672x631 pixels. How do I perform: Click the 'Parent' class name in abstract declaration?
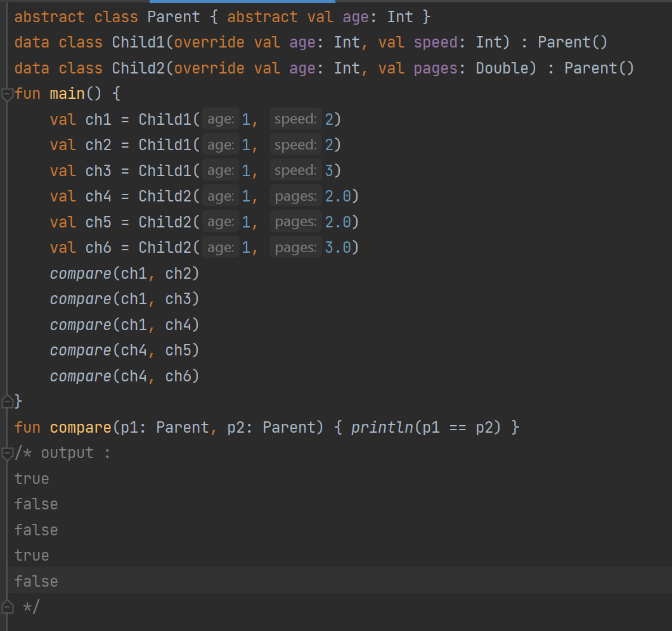coord(174,17)
